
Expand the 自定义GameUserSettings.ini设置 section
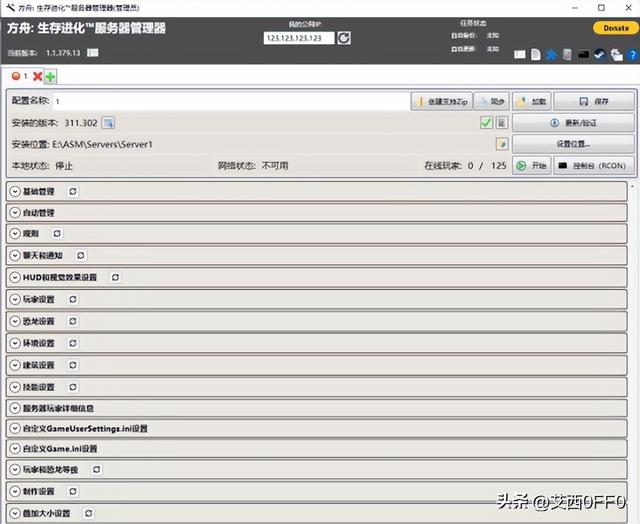[x=15, y=428]
